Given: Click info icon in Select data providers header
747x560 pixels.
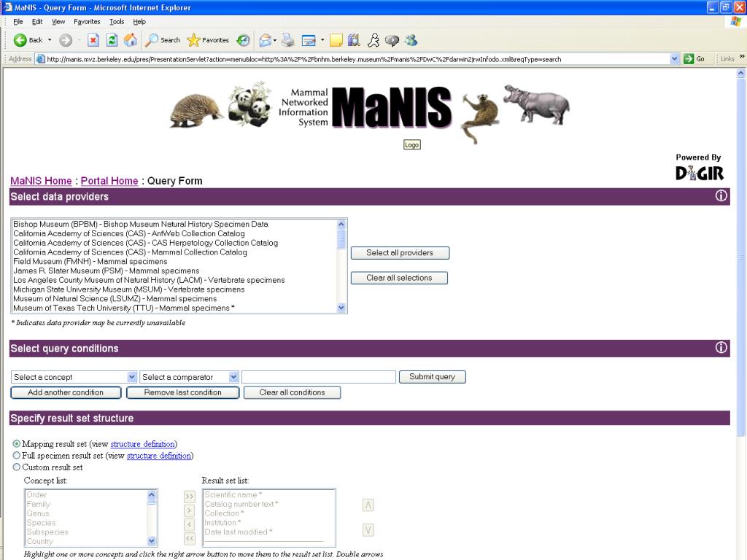Looking at the screenshot, I should [x=721, y=195].
